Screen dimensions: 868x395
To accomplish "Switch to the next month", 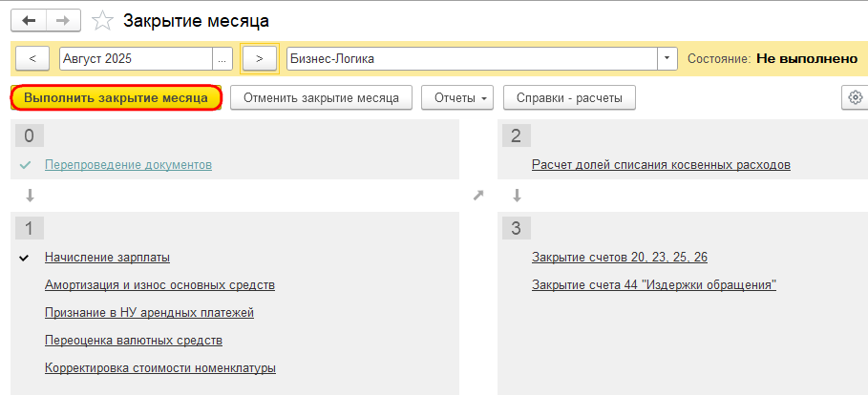I will click(260, 58).
